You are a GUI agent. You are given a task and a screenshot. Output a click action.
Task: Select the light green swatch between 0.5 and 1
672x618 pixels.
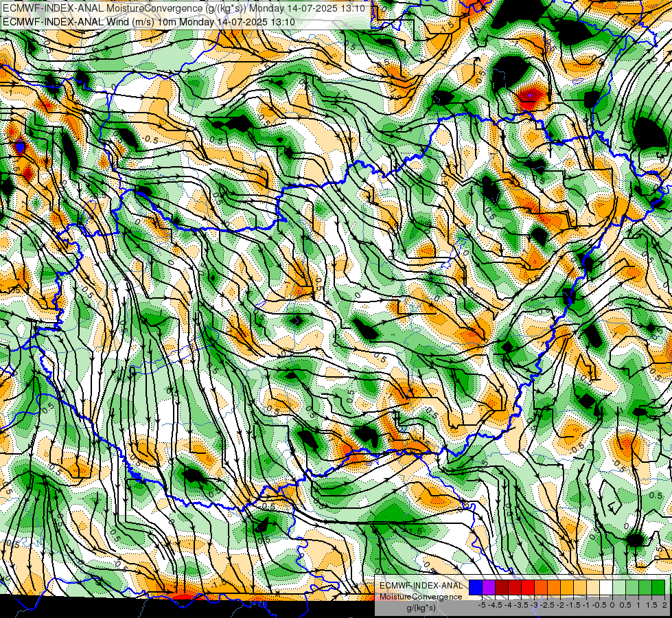632,587
